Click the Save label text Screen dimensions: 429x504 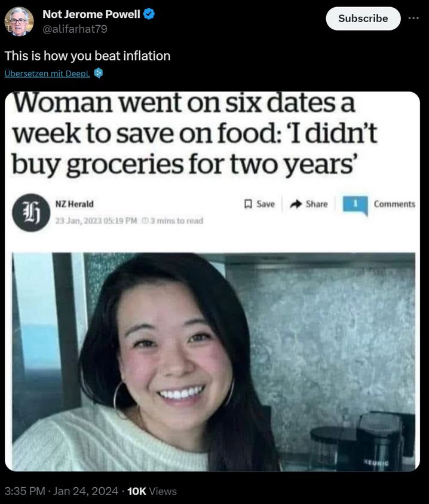click(265, 204)
